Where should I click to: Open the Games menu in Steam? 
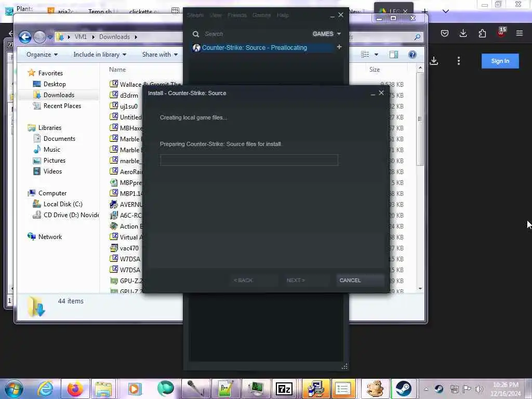click(x=262, y=15)
